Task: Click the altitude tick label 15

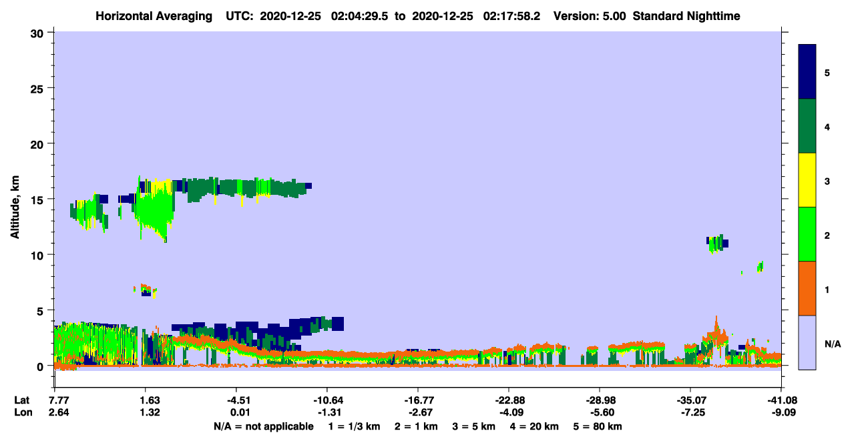Action: pos(39,199)
